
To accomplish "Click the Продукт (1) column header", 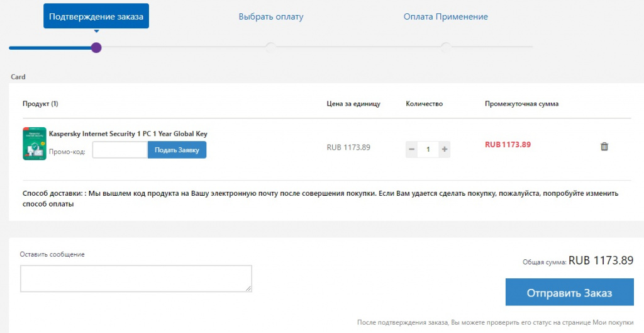I will click(x=40, y=104).
